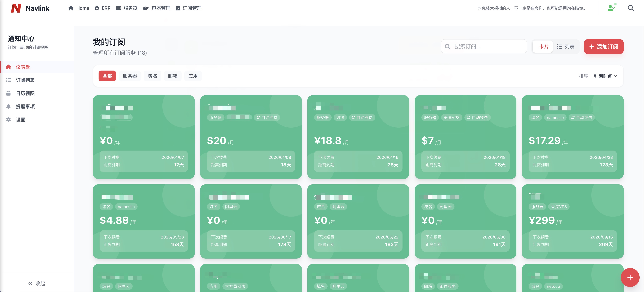
Task: Click the user profile status icon
Action: 611,8
